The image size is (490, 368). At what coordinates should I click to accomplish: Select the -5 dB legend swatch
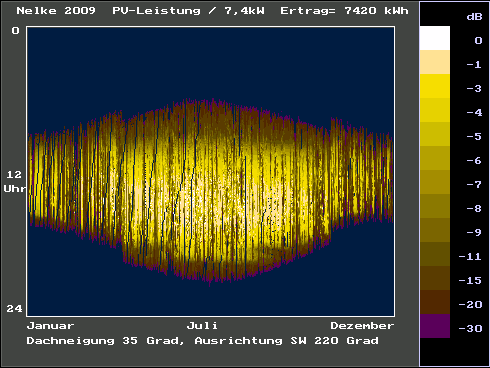pos(435,134)
